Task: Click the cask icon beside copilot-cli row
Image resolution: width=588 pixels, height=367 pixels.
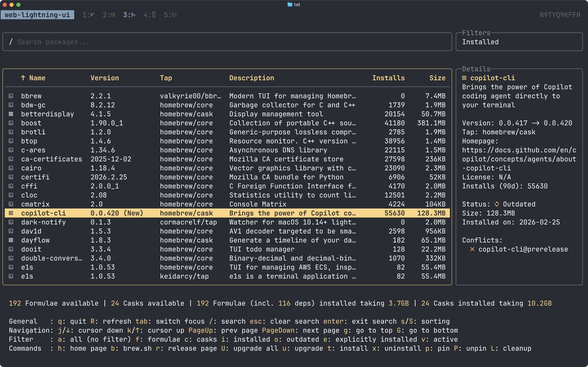Action: (11, 213)
